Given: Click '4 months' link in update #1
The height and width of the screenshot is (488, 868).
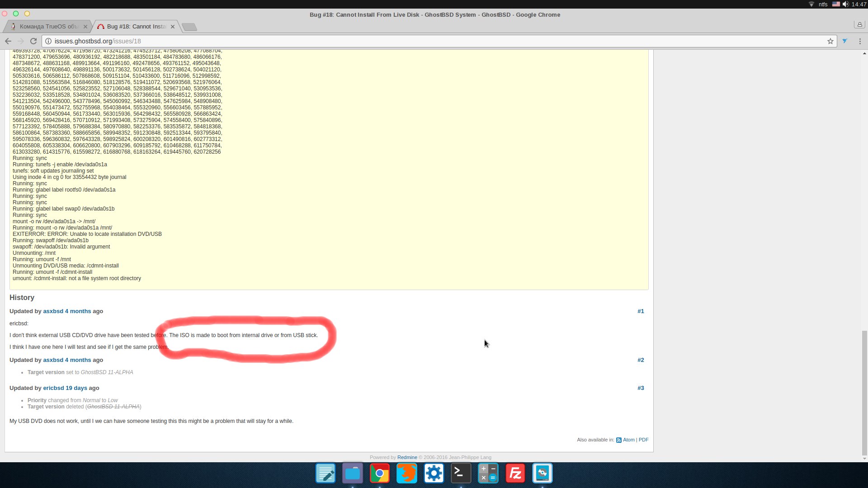Looking at the screenshot, I should [78, 311].
